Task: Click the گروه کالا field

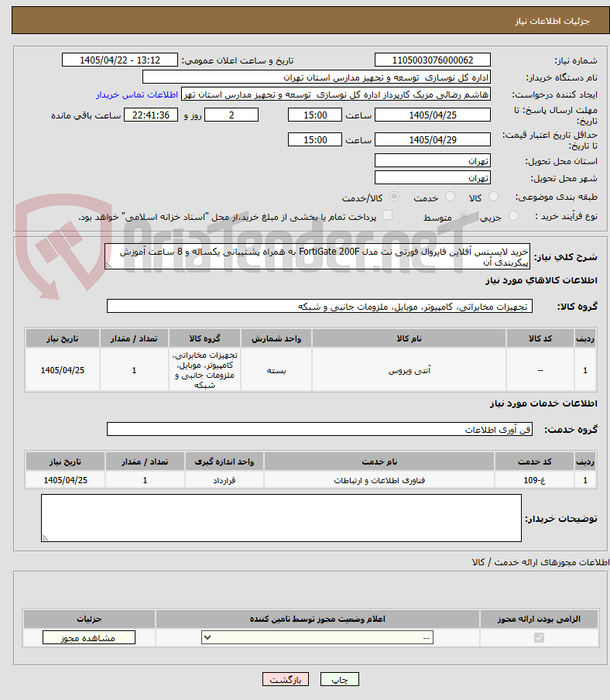Action: pos(320,307)
